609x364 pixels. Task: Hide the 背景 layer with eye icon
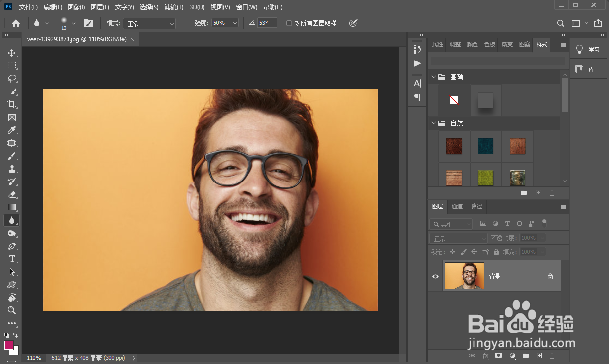click(x=435, y=276)
